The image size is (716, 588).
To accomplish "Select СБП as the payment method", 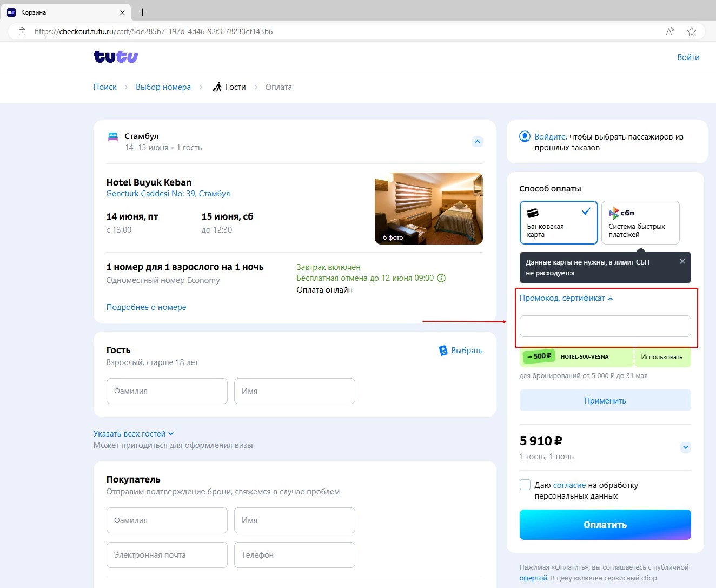I will (x=640, y=222).
